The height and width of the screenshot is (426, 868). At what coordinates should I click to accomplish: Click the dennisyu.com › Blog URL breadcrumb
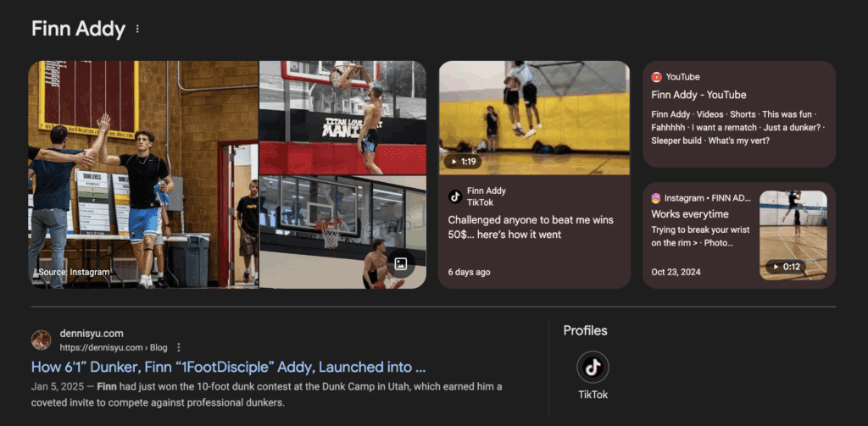point(114,347)
